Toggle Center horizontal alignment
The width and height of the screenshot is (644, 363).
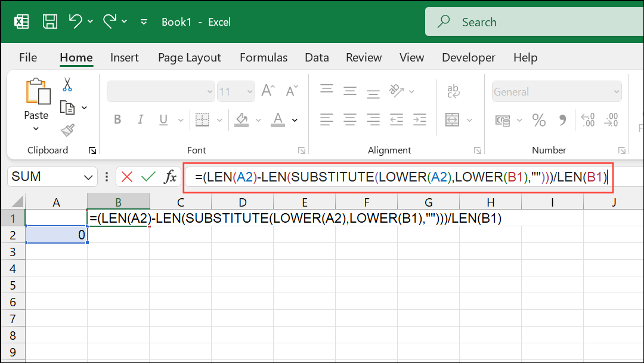click(x=349, y=120)
